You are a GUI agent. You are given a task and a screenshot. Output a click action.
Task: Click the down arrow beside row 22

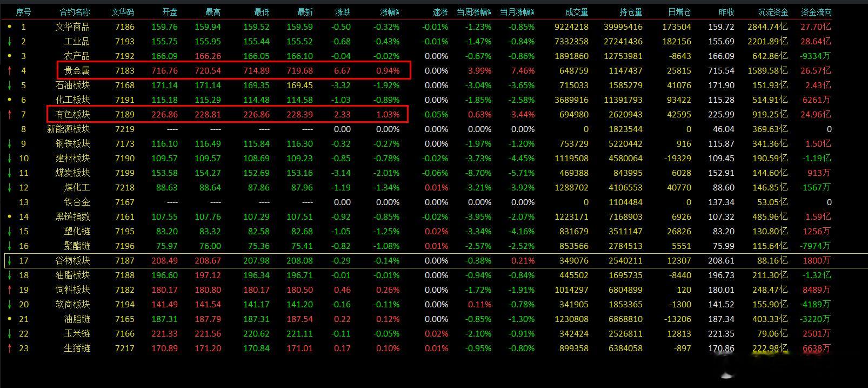9,333
